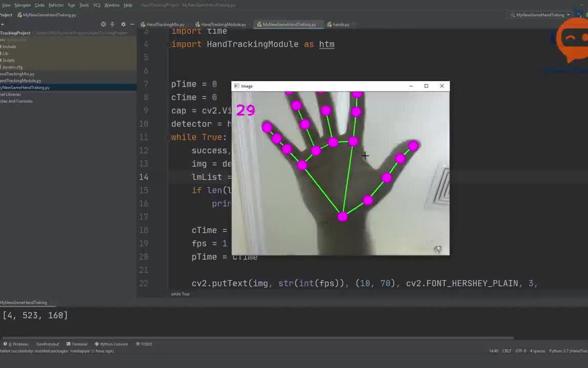Open the run configuration dropdown MyNewGameHandTraking
Screen dimensions: 588x368
540,15
